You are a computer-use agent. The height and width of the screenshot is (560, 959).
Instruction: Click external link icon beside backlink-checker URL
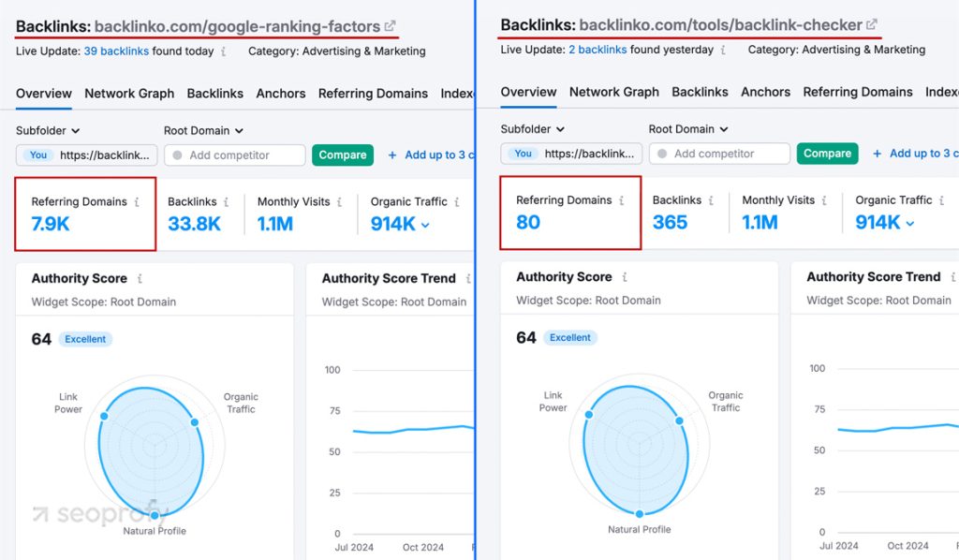pos(871,26)
